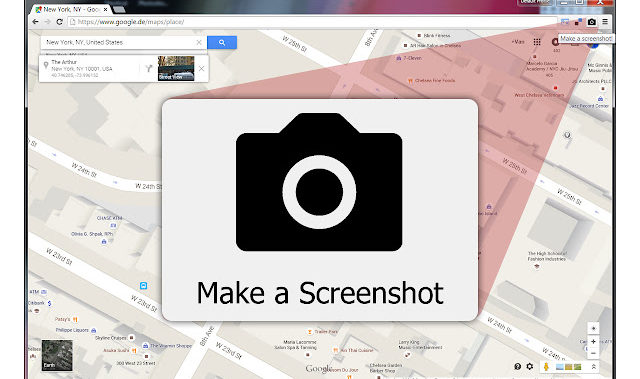
Task: Click the blue extension icon in address bar
Action: coord(565,22)
